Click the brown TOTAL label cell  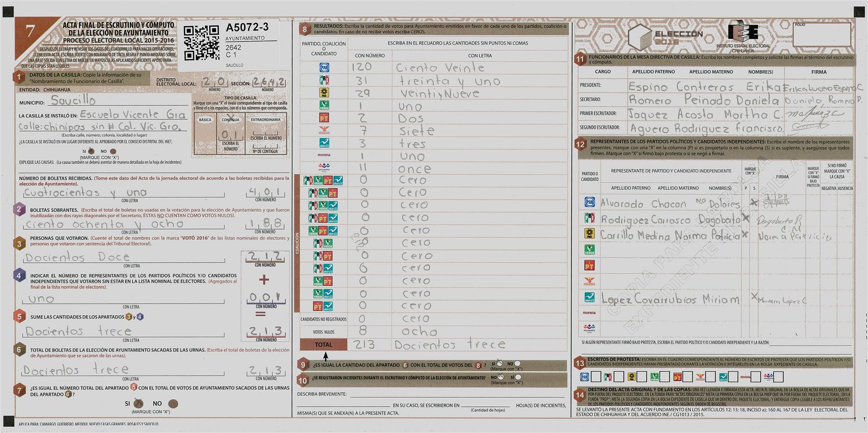323,345
